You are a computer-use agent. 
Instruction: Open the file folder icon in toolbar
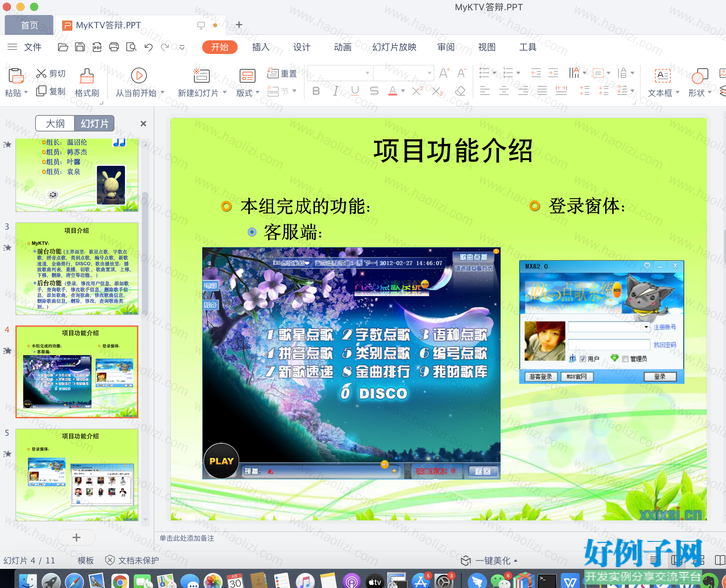[63, 47]
